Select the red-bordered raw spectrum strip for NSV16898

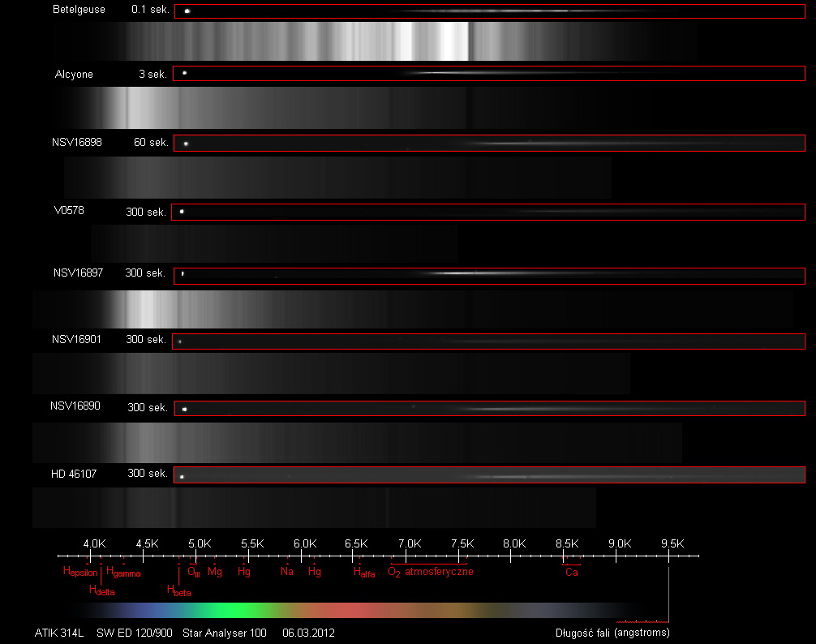[489, 144]
